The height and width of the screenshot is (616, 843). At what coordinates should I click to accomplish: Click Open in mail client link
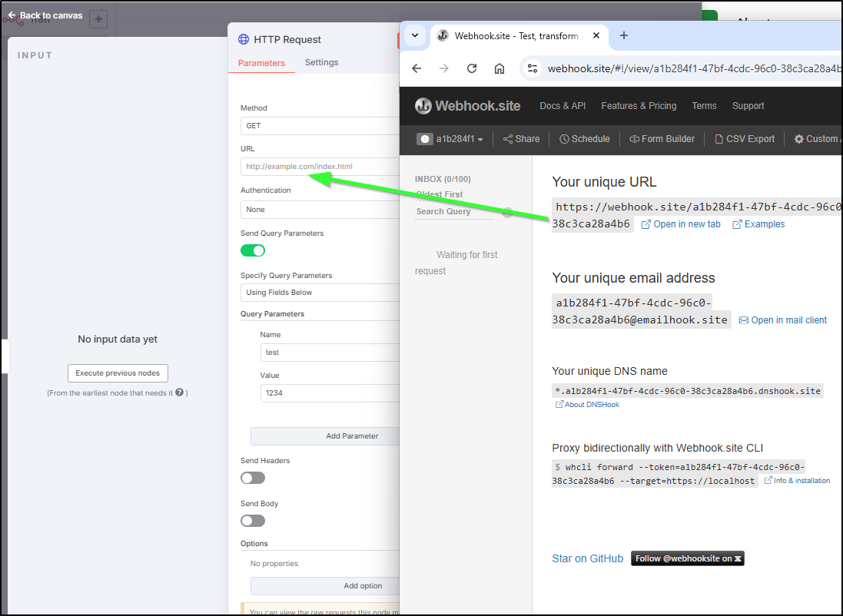[x=783, y=320]
